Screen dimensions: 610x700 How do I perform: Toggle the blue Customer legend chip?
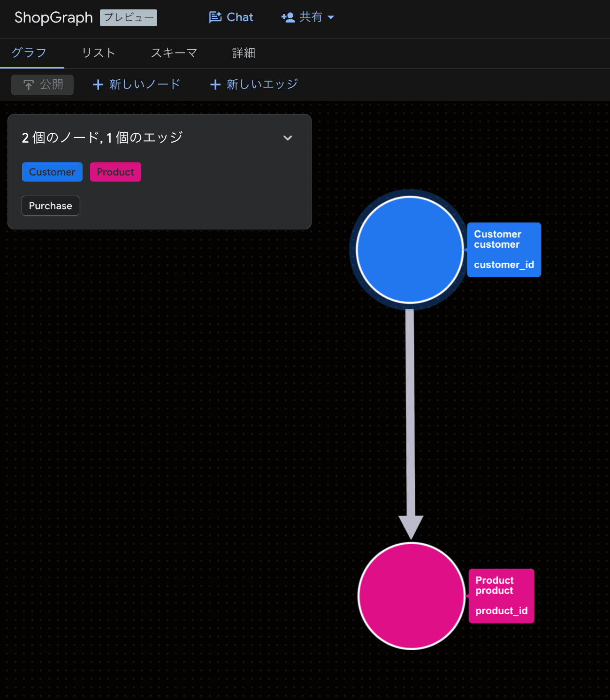(52, 172)
